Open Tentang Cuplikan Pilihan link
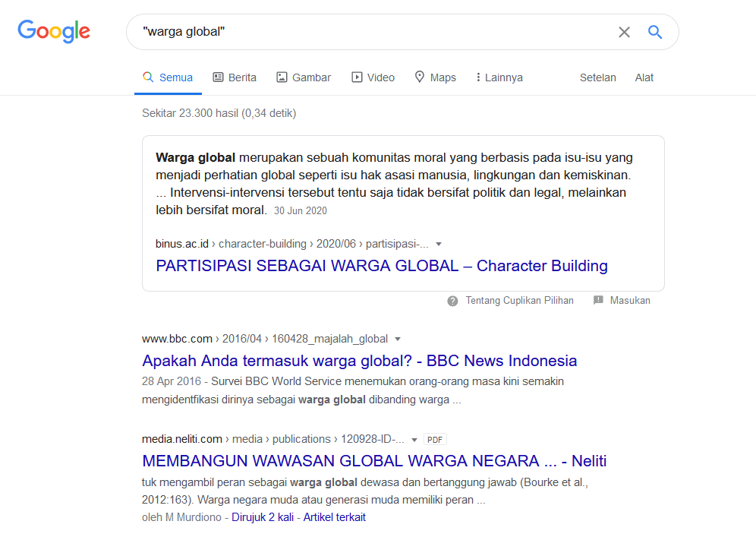Viewport: 756px width, 537px height. (x=519, y=301)
